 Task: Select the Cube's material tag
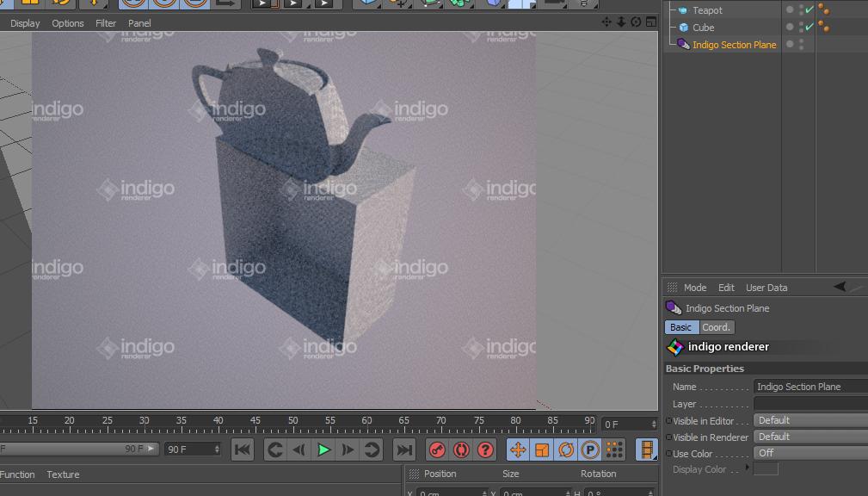(x=824, y=27)
